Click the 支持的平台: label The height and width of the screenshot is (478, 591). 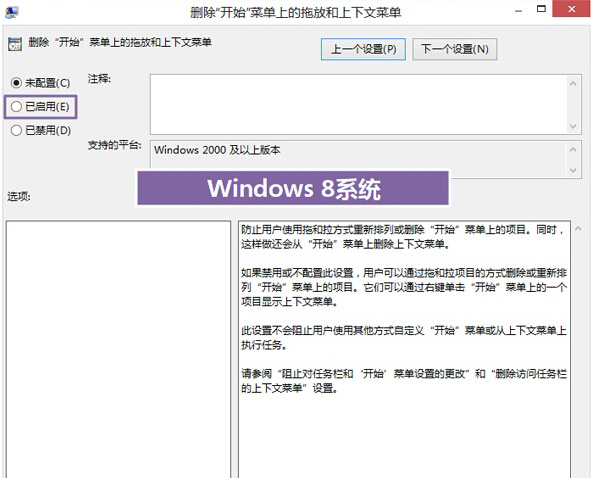click(x=115, y=145)
